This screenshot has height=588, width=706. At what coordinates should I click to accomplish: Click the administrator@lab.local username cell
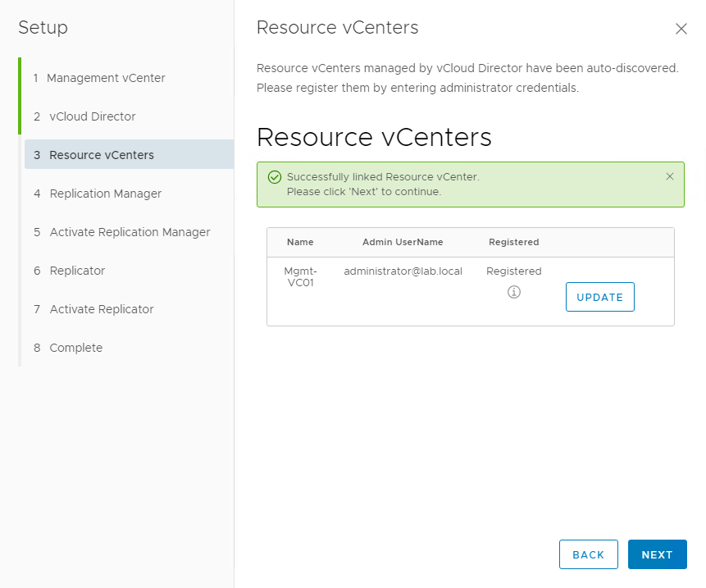point(403,271)
